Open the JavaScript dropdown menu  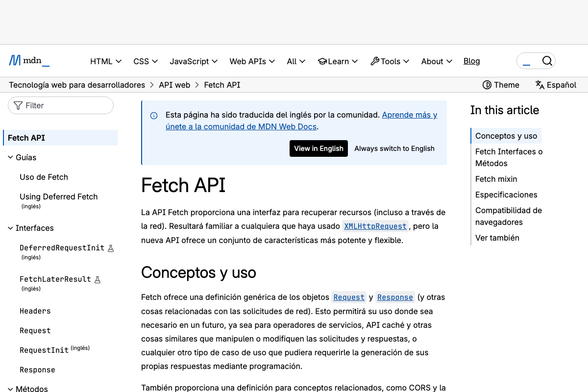click(194, 61)
